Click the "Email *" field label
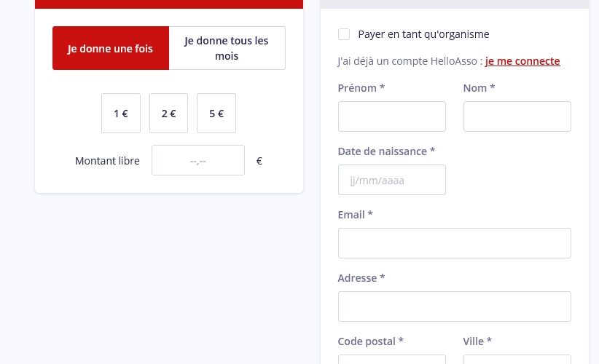The width and height of the screenshot is (599, 364). [355, 215]
